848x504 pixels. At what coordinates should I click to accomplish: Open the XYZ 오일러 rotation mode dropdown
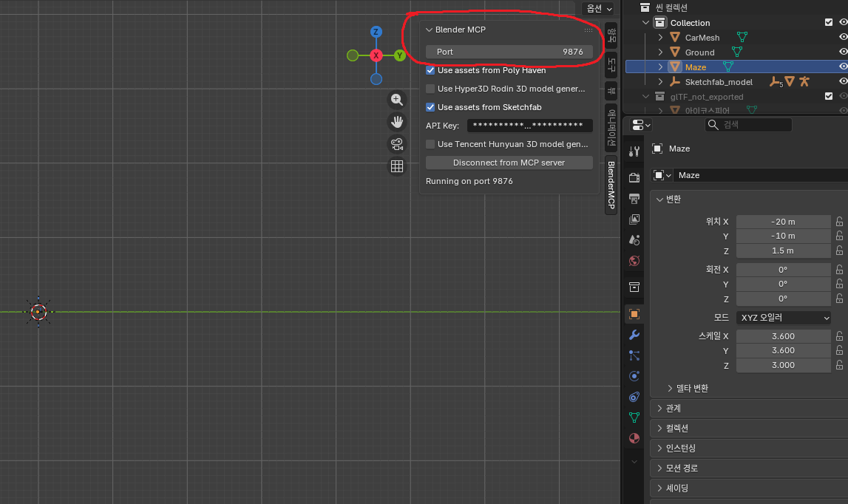point(783,318)
